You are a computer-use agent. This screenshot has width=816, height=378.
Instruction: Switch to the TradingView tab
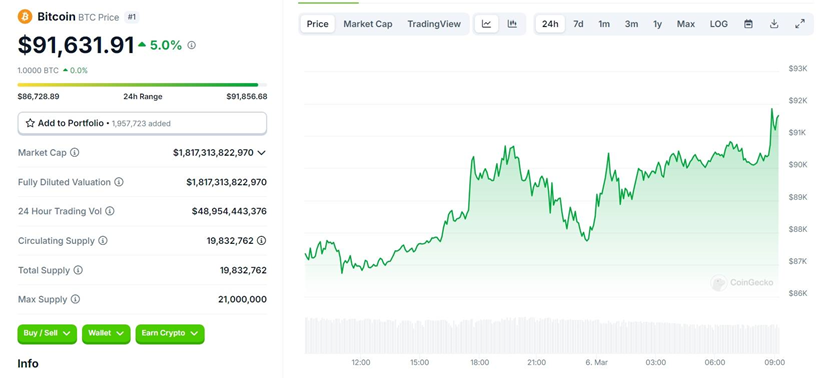[x=434, y=24]
